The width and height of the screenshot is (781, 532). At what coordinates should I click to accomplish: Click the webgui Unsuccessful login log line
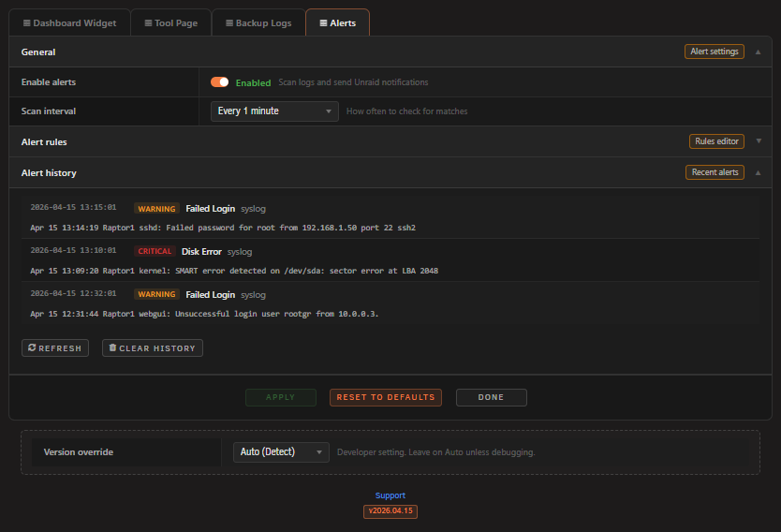tap(204, 314)
